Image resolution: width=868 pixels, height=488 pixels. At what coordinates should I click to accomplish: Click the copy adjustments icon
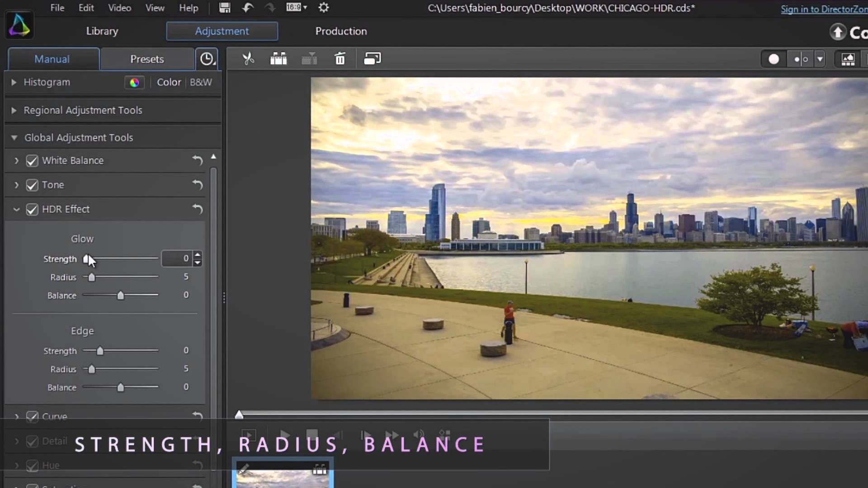(x=373, y=59)
